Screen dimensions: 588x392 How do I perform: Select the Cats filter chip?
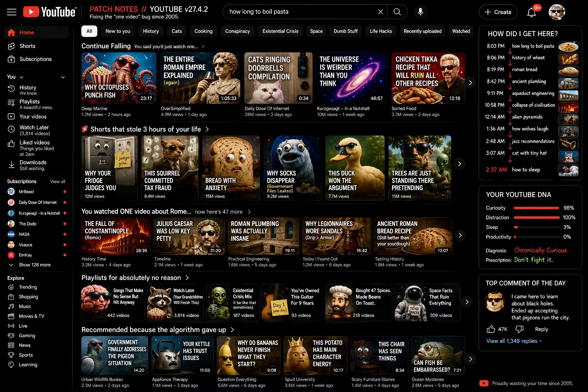(177, 31)
